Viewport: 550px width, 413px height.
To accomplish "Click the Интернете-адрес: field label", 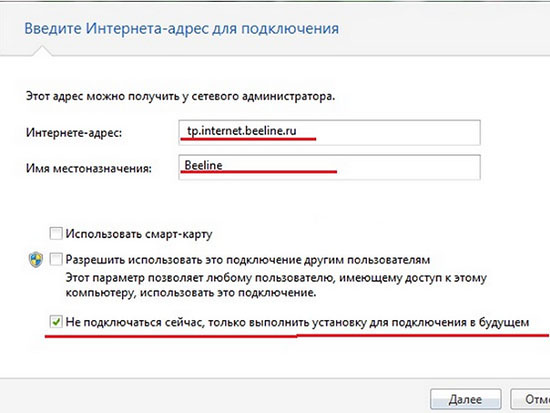I will tap(74, 133).
